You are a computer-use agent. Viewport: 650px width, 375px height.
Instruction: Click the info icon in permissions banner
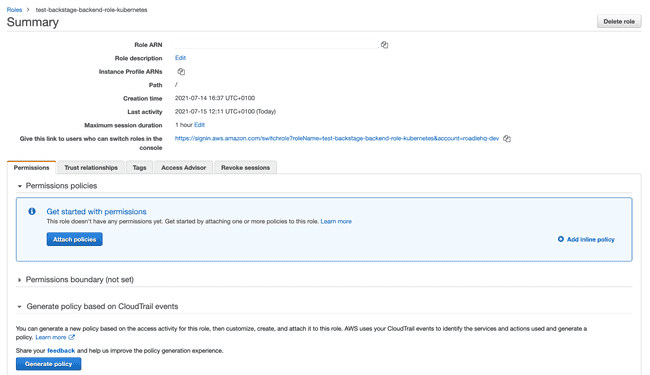pos(32,211)
